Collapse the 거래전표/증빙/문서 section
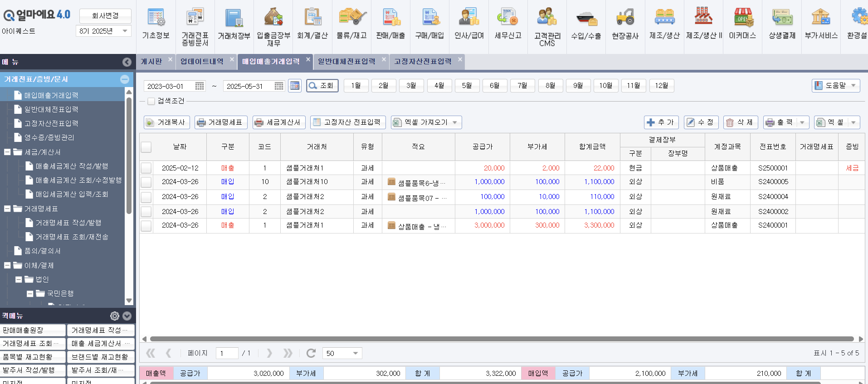This screenshot has width=868, height=384. pyautogui.click(x=125, y=79)
